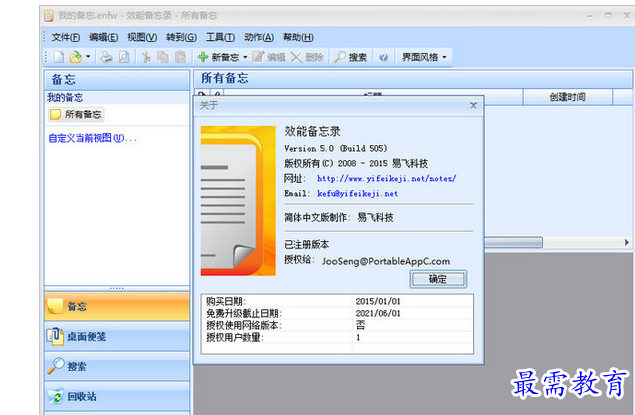This screenshot has height=415, width=635.
Task: Switch to the 回收站 navigation pane
Action: click(117, 396)
